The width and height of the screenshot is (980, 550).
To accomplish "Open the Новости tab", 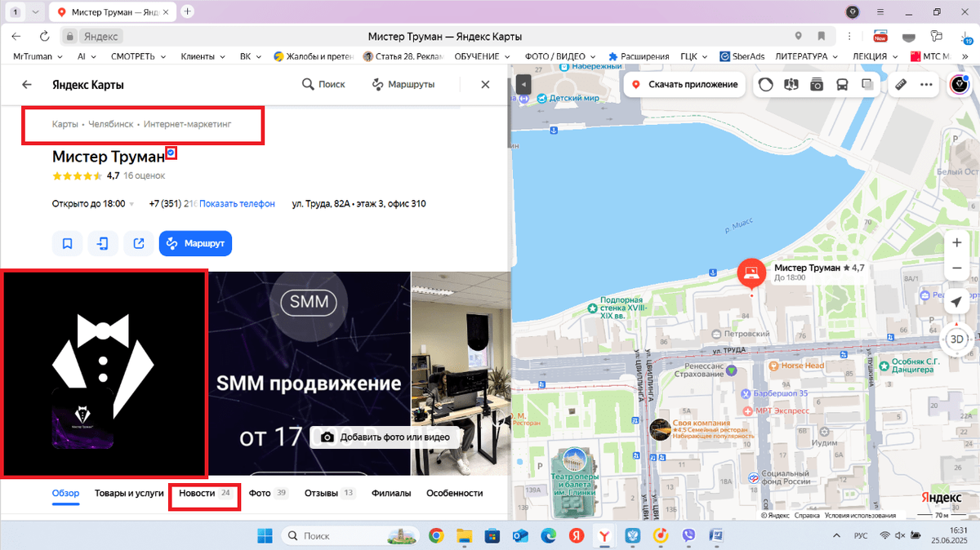I will pos(205,494).
